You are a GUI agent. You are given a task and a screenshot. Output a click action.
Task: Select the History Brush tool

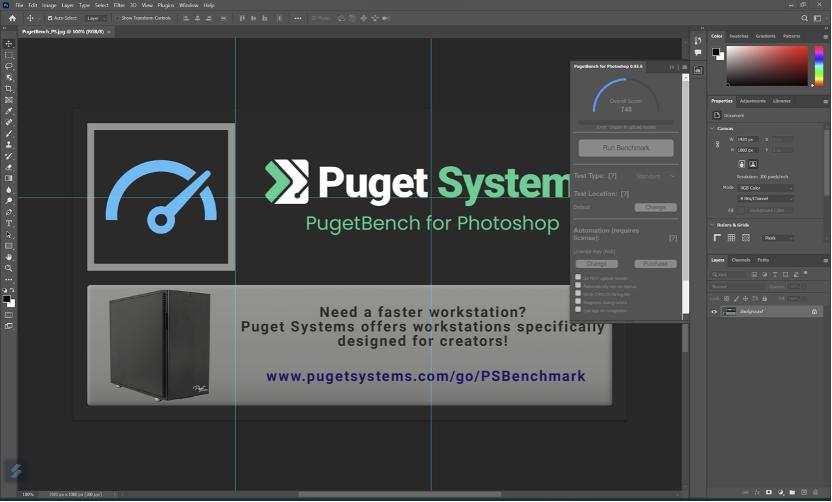coord(8,156)
